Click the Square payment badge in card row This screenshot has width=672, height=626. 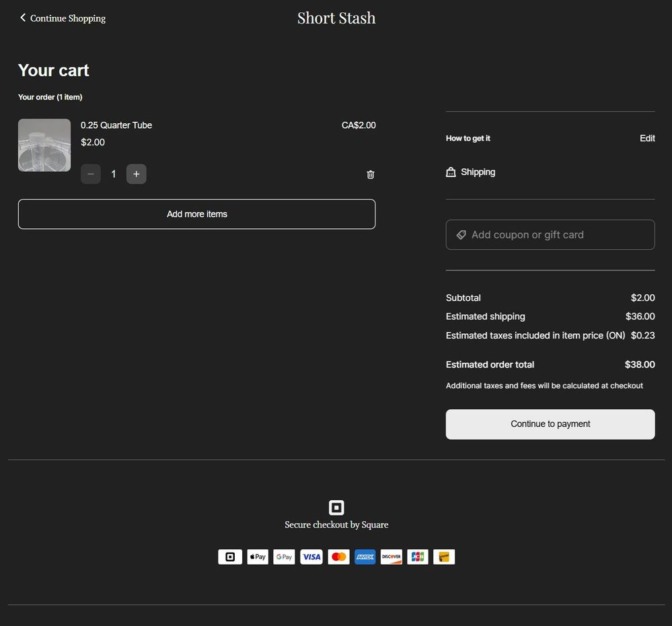[230, 557]
